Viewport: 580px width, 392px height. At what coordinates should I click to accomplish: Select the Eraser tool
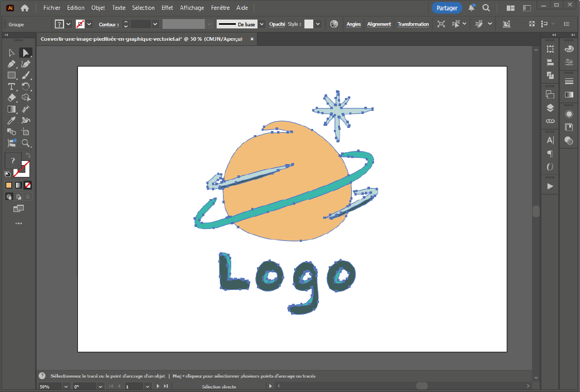tap(11, 98)
